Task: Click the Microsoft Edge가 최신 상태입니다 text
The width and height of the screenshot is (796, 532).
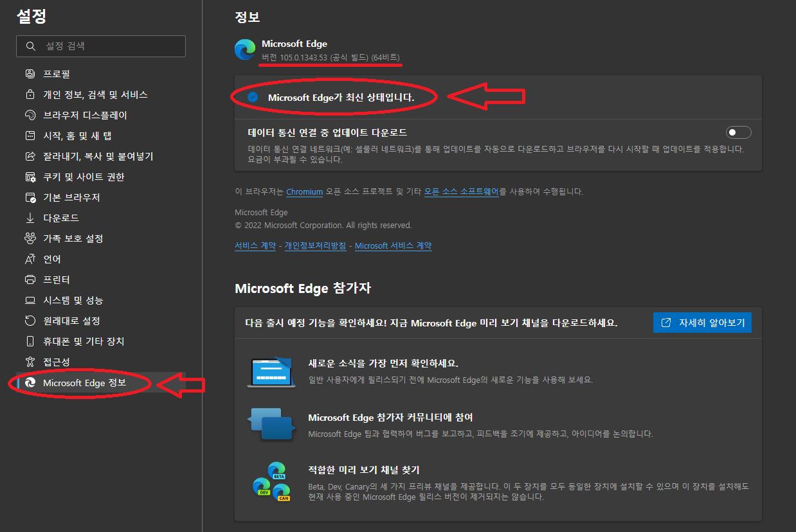Action: [x=341, y=98]
